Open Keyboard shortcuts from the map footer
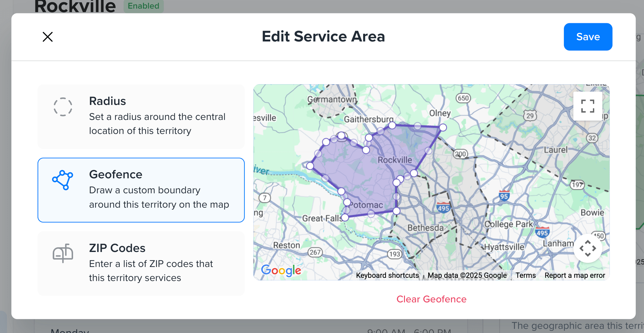The height and width of the screenshot is (333, 644). 387,275
